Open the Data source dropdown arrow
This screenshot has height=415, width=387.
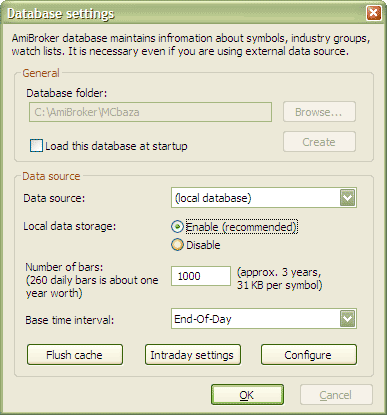348,198
